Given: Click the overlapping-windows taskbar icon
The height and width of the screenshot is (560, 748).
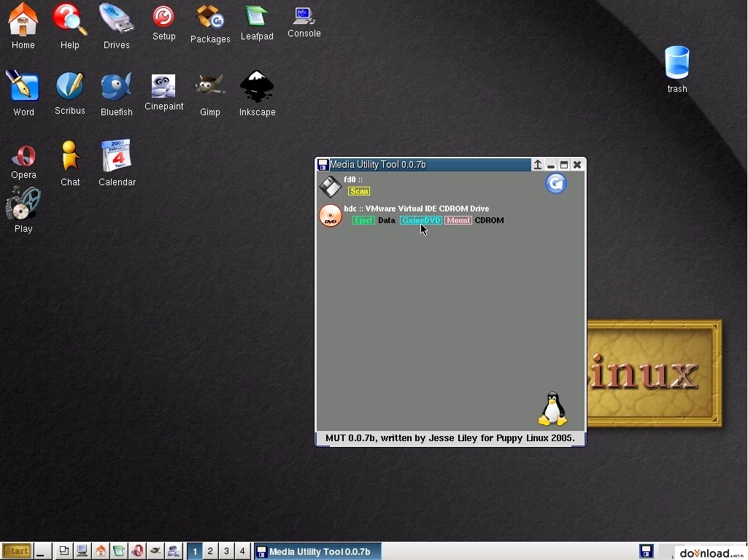Looking at the screenshot, I should tap(64, 551).
